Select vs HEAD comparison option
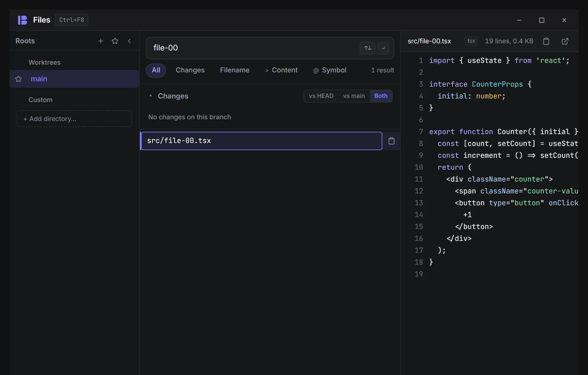588x375 pixels. click(321, 96)
